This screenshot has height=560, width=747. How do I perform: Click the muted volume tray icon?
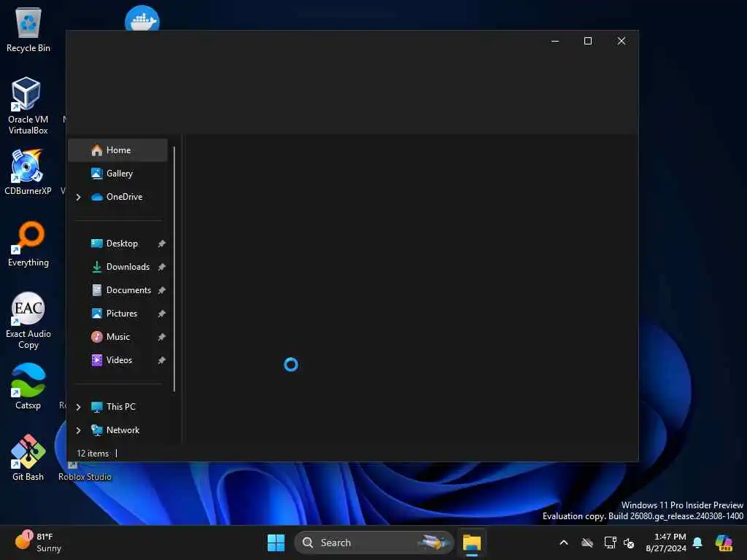629,543
